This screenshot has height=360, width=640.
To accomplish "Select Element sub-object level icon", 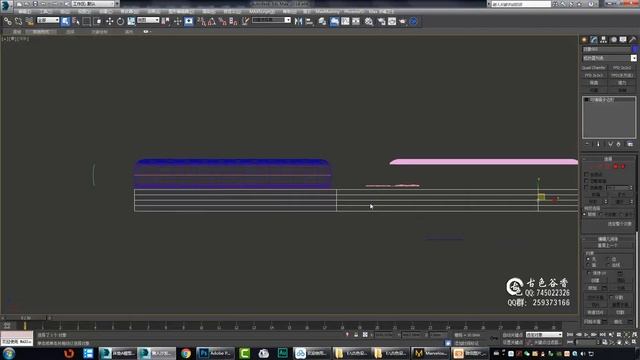I will coord(623,166).
